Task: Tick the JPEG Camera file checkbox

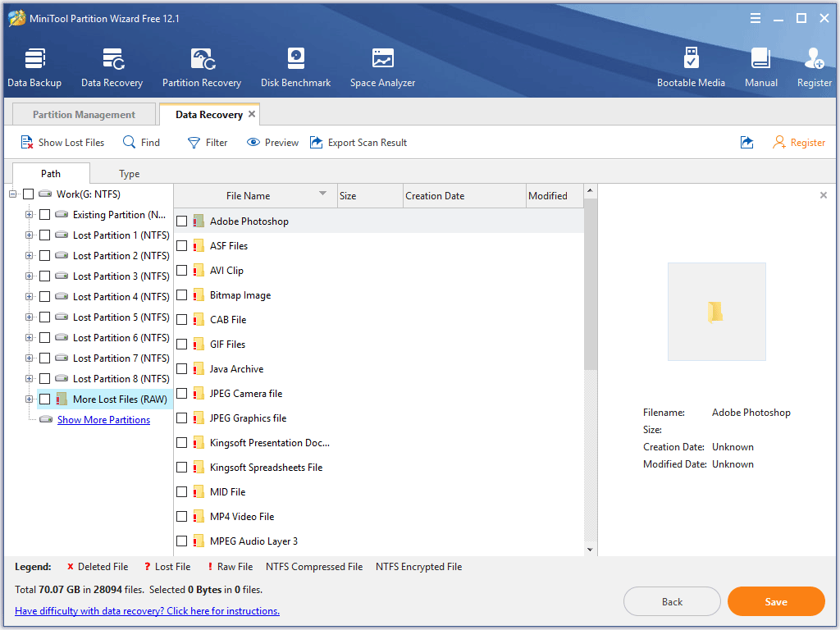Action: tap(181, 393)
